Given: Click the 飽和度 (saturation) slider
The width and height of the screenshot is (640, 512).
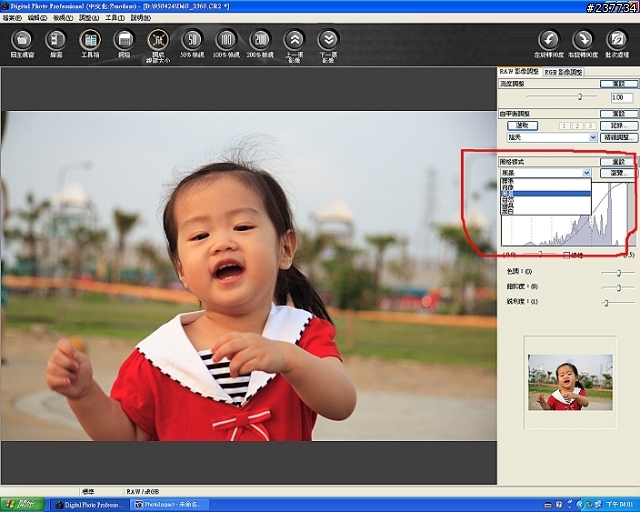Looking at the screenshot, I should (618, 287).
